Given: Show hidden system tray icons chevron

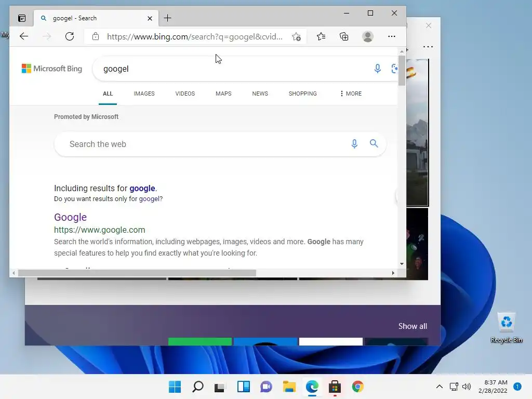Looking at the screenshot, I should 440,387.
